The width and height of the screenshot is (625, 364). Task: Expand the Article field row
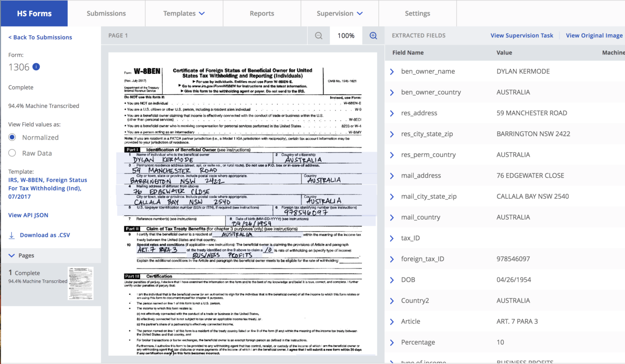392,321
